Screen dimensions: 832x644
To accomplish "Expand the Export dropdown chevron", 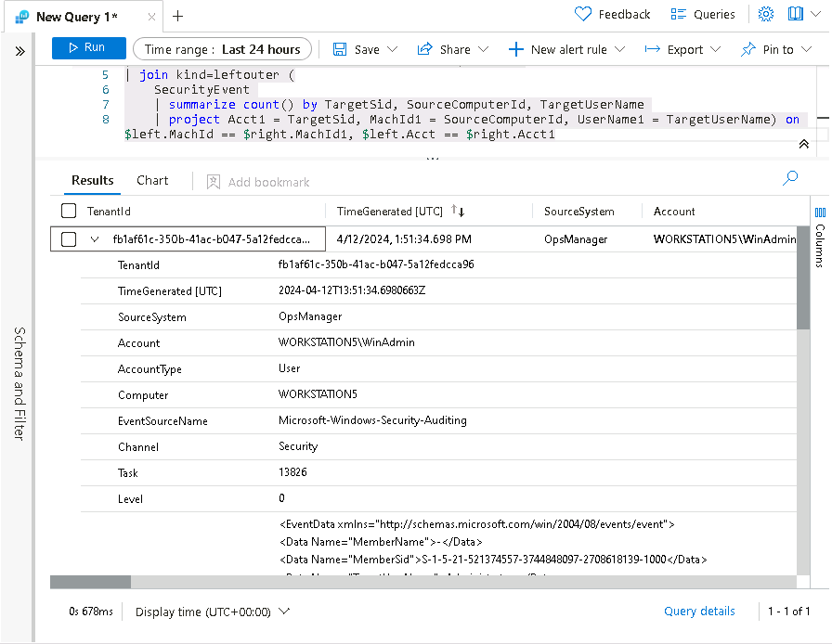I will [x=715, y=49].
